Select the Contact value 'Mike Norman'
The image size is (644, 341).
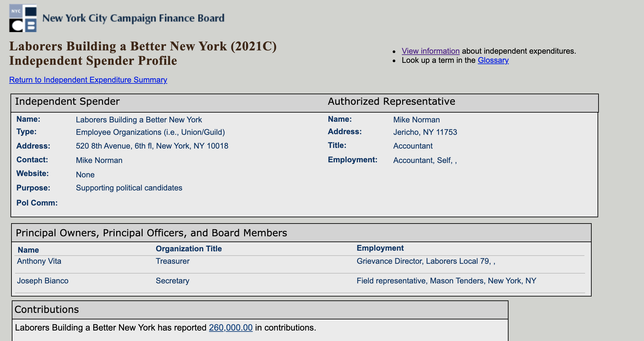(99, 160)
